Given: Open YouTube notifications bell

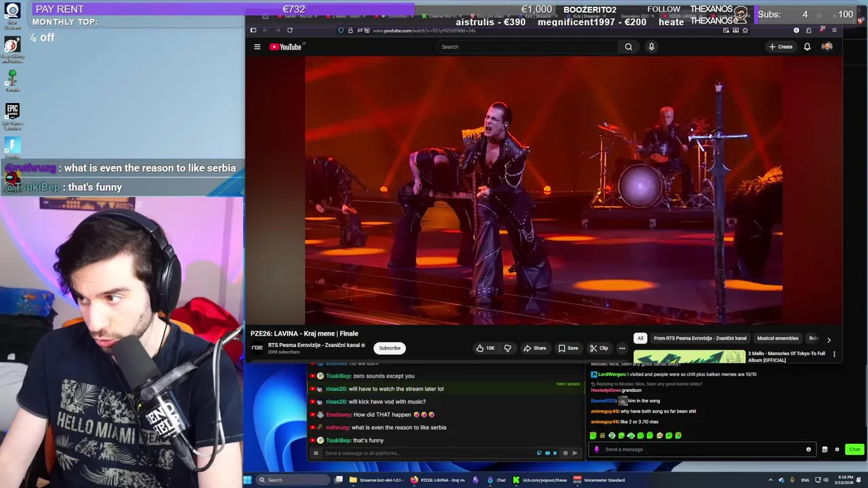Looking at the screenshot, I should click(x=807, y=47).
